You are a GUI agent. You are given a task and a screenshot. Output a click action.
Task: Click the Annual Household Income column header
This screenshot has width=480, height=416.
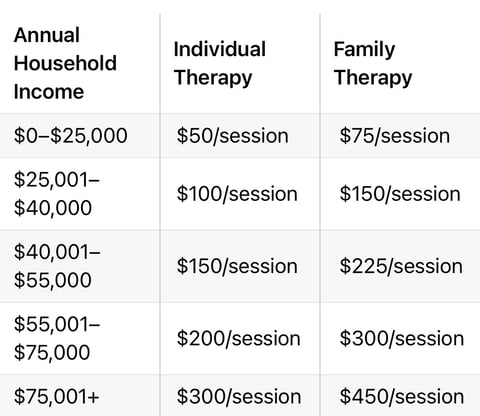(x=65, y=63)
